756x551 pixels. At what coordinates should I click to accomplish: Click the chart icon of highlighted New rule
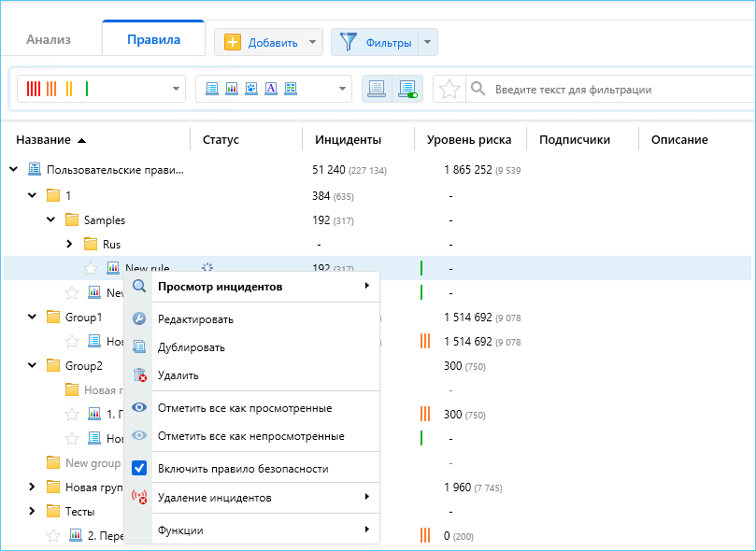coord(113,267)
